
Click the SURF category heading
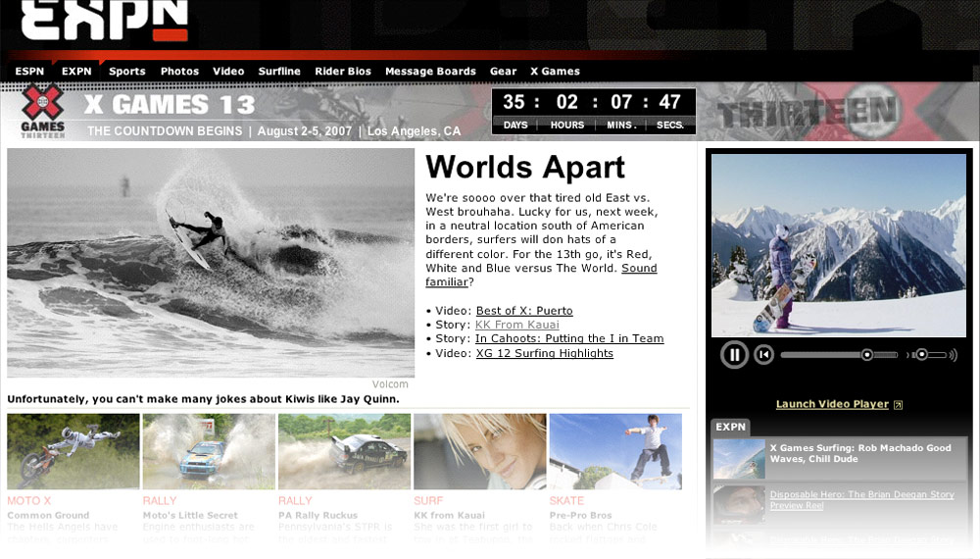pos(428,501)
